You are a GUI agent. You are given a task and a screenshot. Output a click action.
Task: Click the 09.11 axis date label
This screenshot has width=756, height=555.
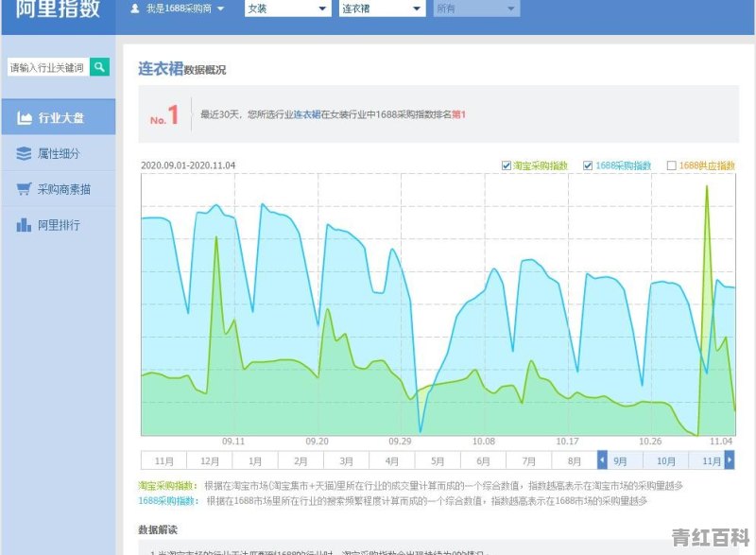click(233, 442)
